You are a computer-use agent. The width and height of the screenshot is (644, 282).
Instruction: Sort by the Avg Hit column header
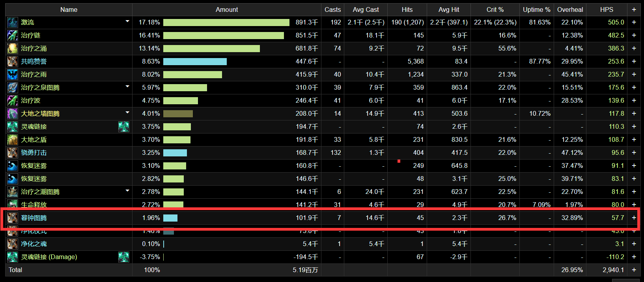(x=449, y=9)
